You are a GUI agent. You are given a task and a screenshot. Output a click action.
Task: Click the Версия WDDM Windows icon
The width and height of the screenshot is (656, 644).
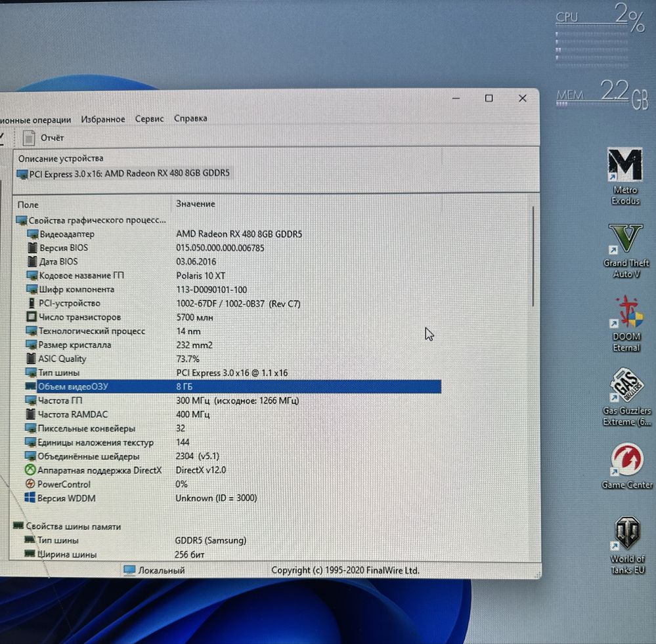click(30, 498)
